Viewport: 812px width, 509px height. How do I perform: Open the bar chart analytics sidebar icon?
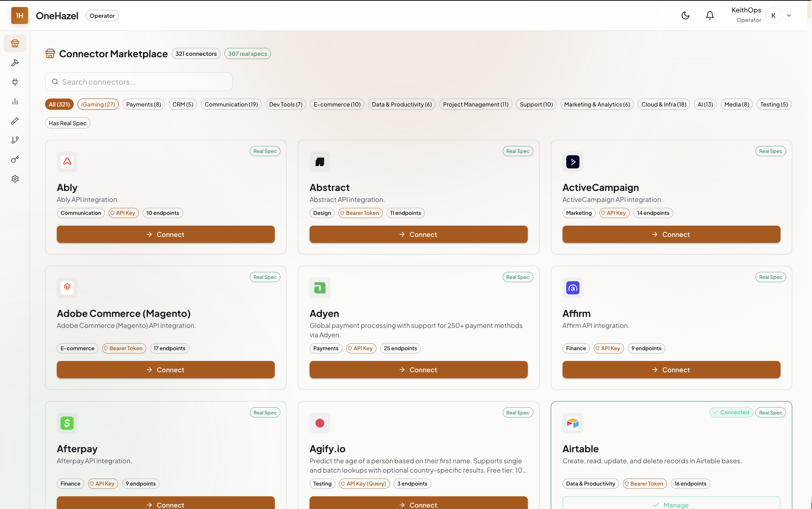pos(15,101)
